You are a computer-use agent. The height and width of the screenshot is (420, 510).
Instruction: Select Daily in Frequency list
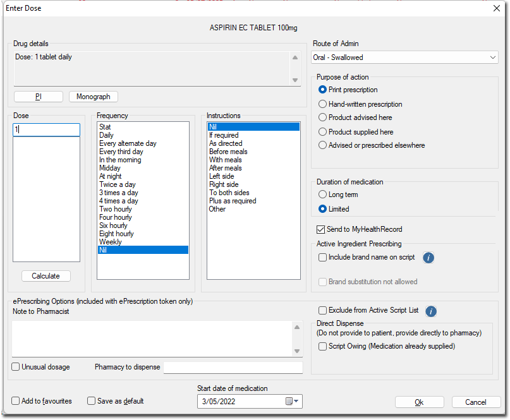click(107, 135)
